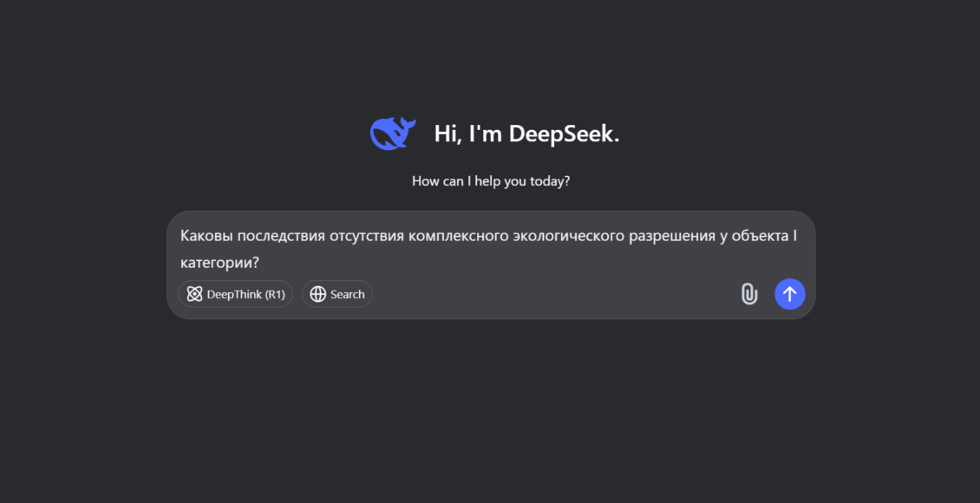The image size is (980, 503).
Task: Click the greeting text Hi, I'm DeepSeek
Action: [x=526, y=134]
